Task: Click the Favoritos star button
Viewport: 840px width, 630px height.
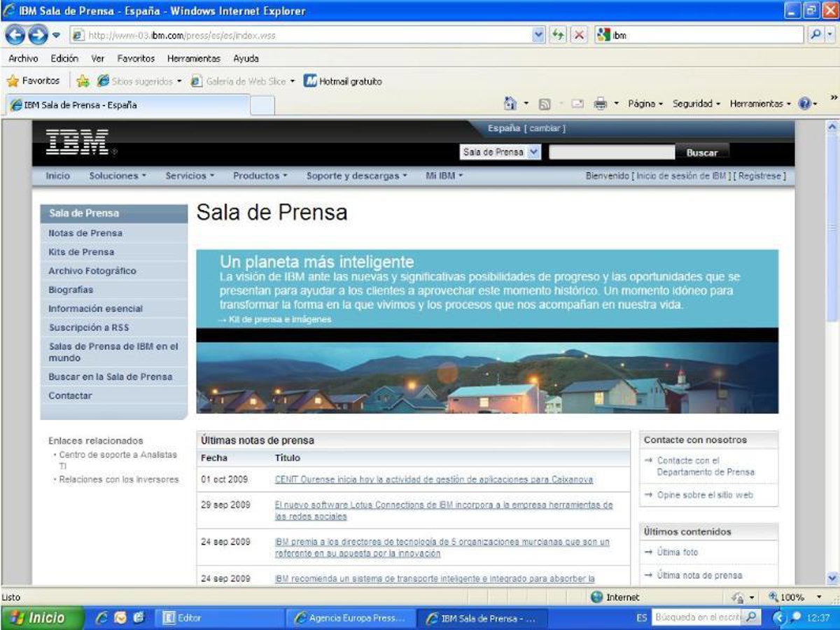Action: tap(34, 81)
